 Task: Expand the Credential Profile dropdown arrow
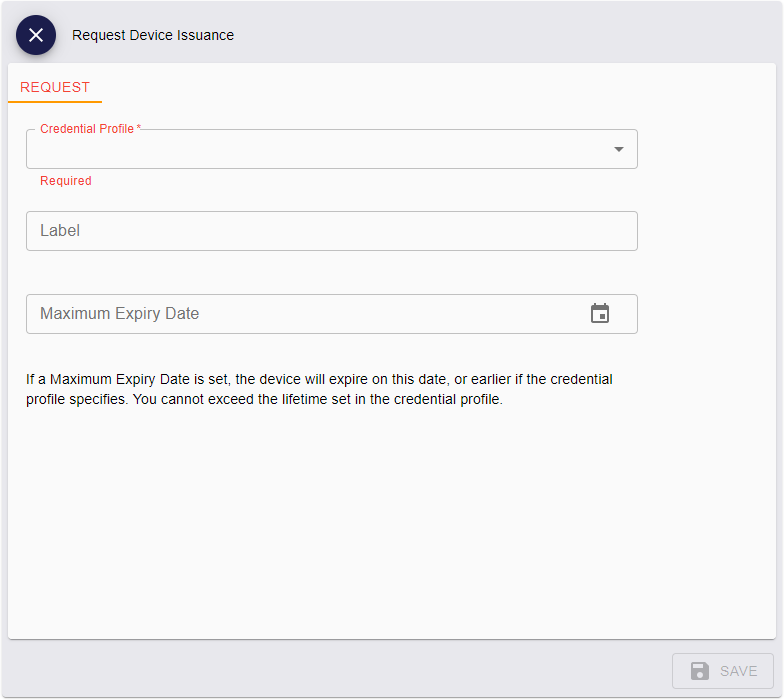click(x=618, y=149)
